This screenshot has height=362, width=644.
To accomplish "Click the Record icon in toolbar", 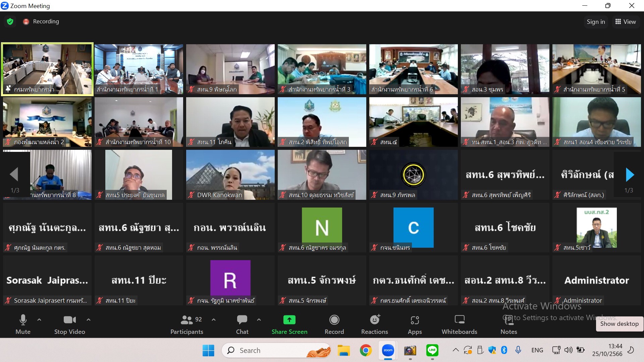I will point(334,320).
